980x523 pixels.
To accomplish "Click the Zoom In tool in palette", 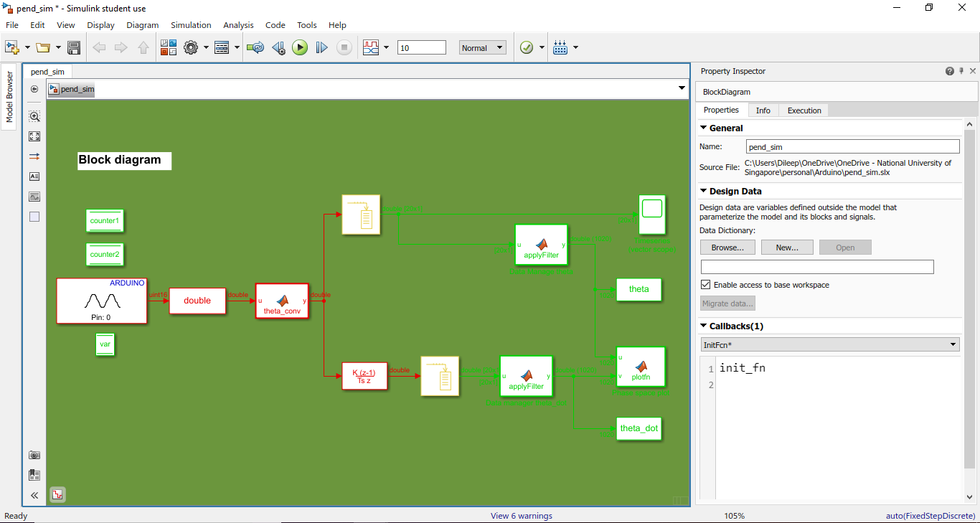I will pos(34,116).
